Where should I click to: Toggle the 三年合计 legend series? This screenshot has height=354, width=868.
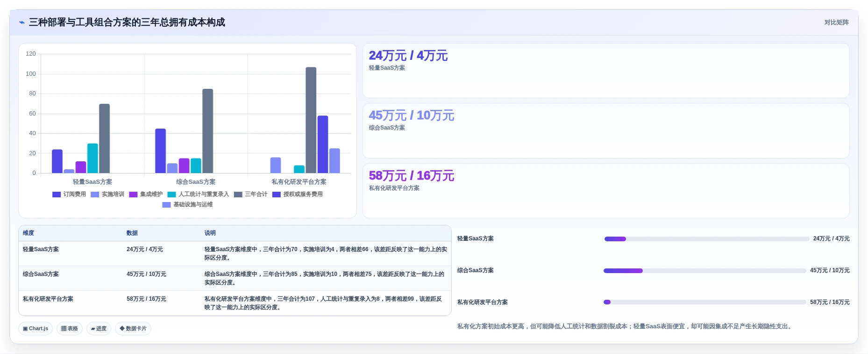coord(251,194)
